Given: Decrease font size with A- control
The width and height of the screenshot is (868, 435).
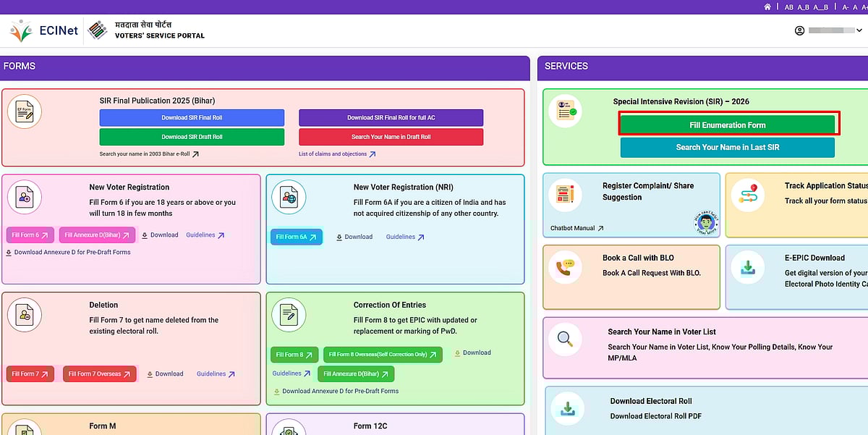Looking at the screenshot, I should [845, 7].
